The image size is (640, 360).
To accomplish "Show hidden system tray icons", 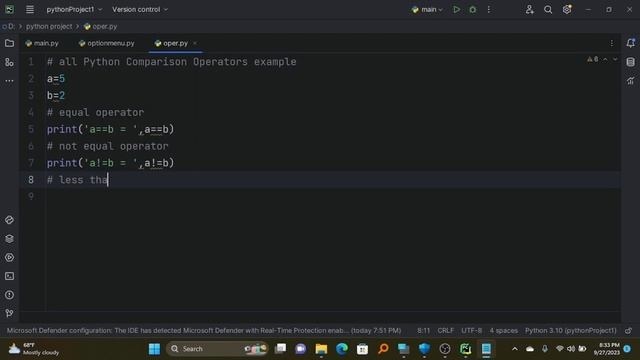I will 515,349.
